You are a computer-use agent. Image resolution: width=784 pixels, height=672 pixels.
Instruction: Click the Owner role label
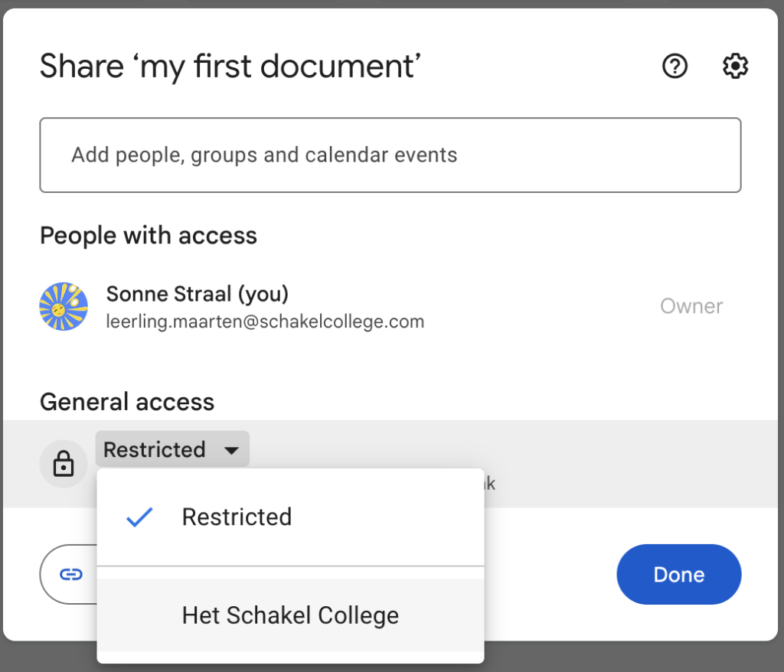[691, 306]
